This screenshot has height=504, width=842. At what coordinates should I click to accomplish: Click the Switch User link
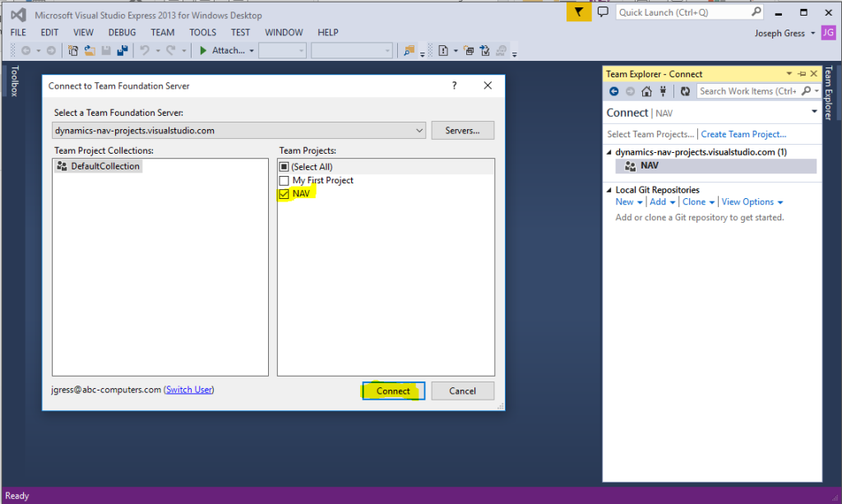(x=188, y=390)
